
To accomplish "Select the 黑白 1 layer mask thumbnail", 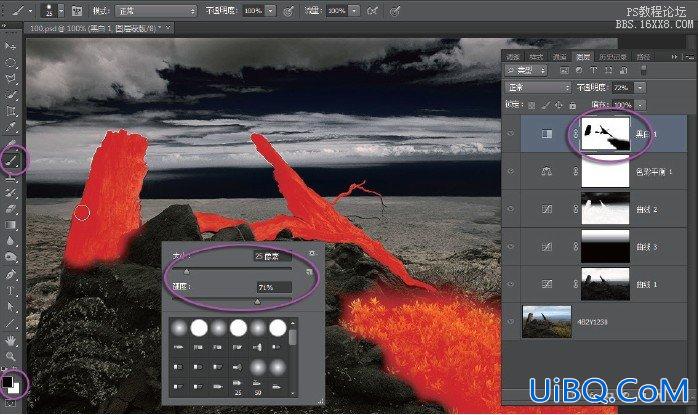I will click(x=606, y=133).
